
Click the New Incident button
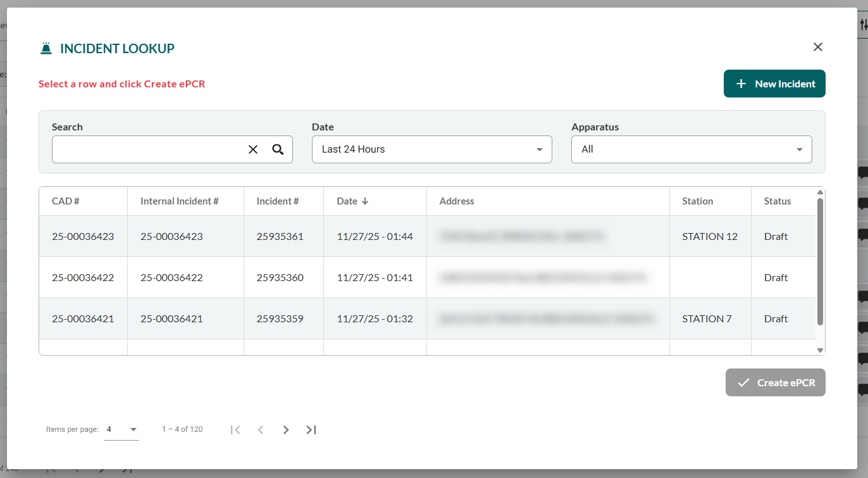click(x=774, y=84)
